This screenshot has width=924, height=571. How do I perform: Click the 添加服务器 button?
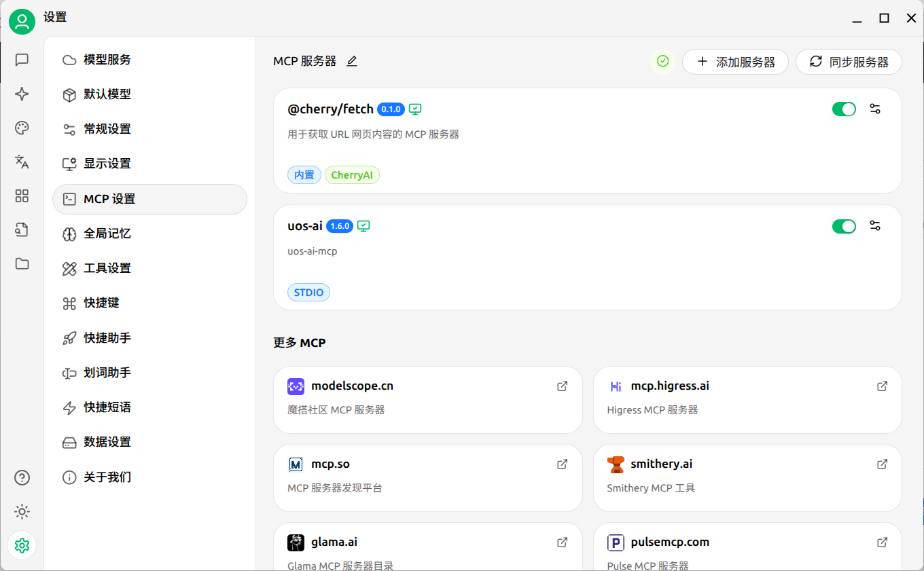coord(735,62)
